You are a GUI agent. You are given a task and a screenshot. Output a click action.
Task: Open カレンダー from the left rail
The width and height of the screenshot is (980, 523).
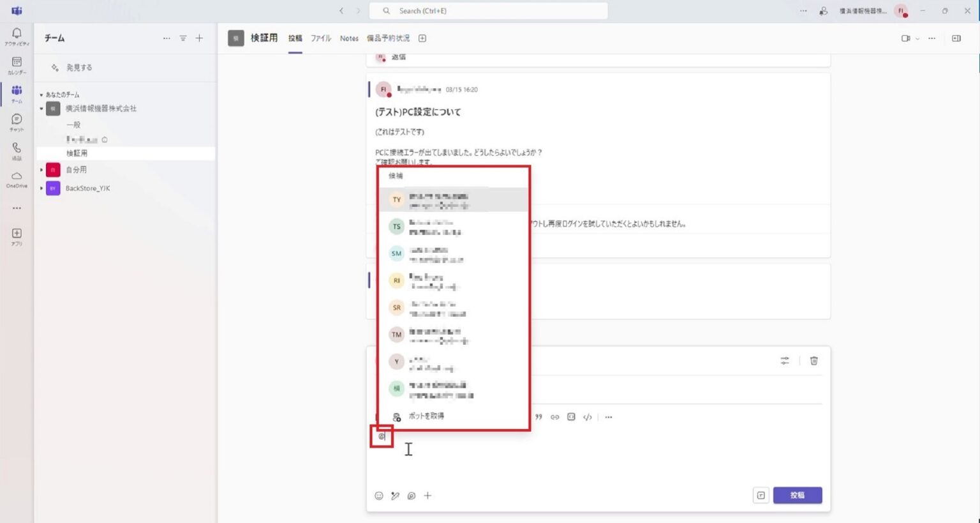17,64
